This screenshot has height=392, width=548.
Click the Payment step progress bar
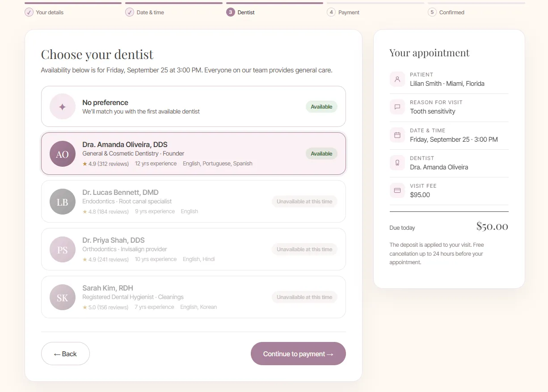pyautogui.click(x=375, y=3)
